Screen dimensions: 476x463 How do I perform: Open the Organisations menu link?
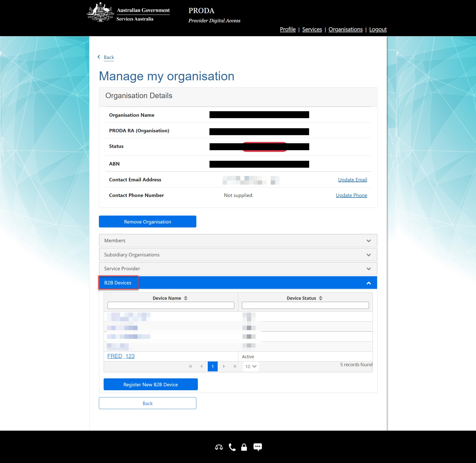(346, 29)
